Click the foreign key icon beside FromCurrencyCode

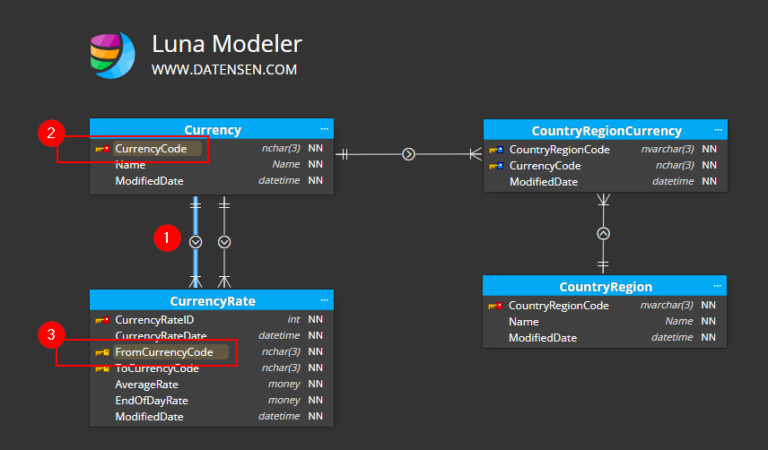coord(102,353)
